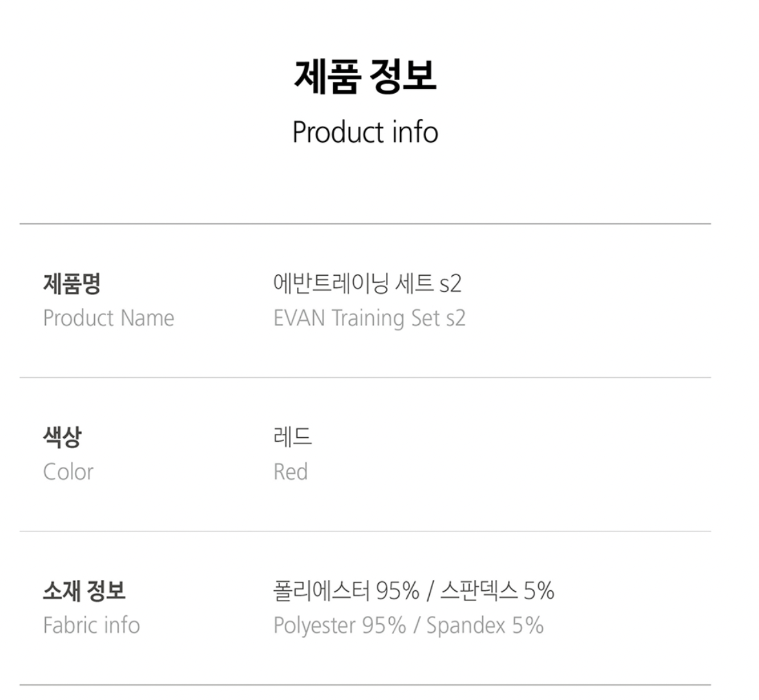Click the divider between Color and Fabric info
The width and height of the screenshot is (759, 700).
[365, 531]
